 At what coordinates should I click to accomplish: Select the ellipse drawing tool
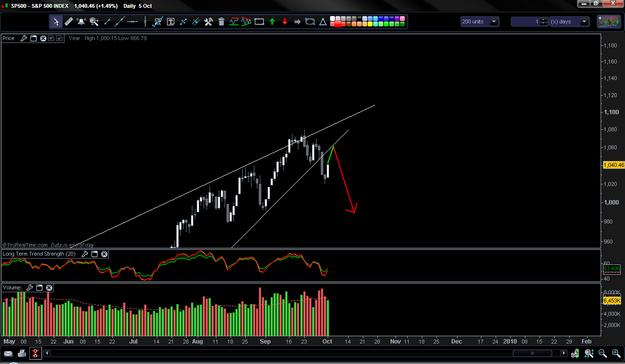tap(310, 21)
